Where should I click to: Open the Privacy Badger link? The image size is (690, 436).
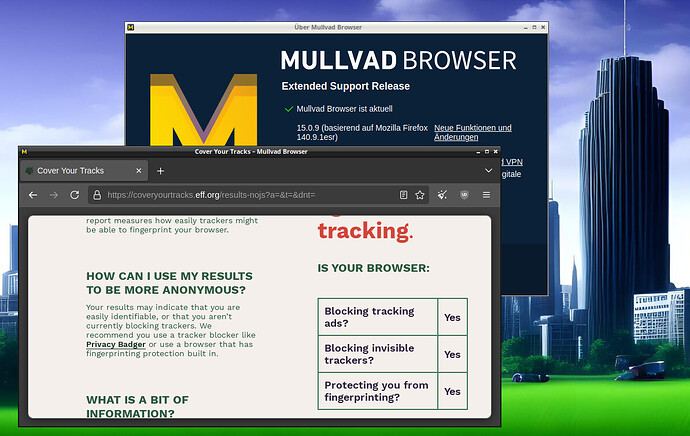click(x=116, y=344)
